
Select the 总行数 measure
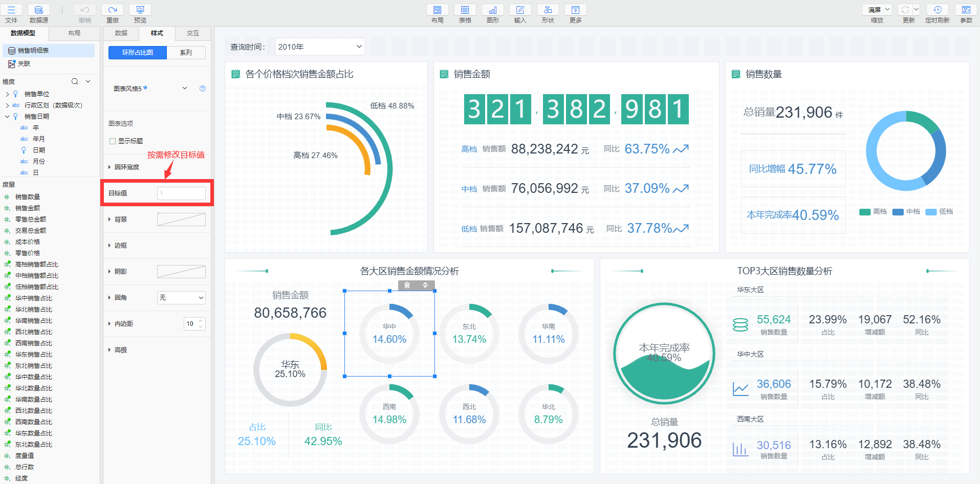tap(25, 467)
